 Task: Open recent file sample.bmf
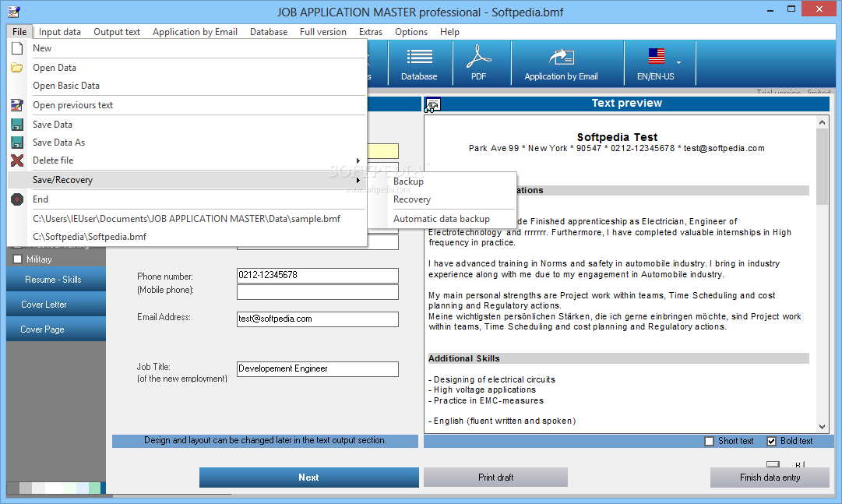(188, 219)
